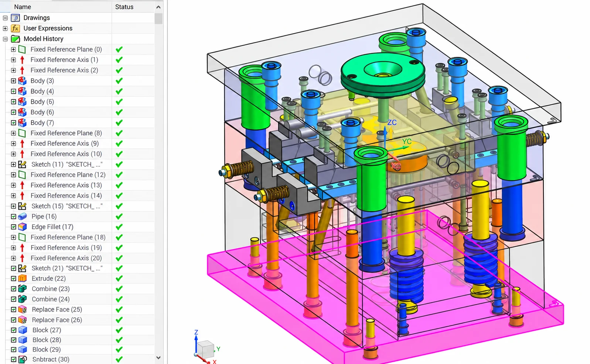Image resolution: width=590 pixels, height=364 pixels.
Task: Expand Fixed Reference Plane (18)
Action: pyautogui.click(x=13, y=237)
